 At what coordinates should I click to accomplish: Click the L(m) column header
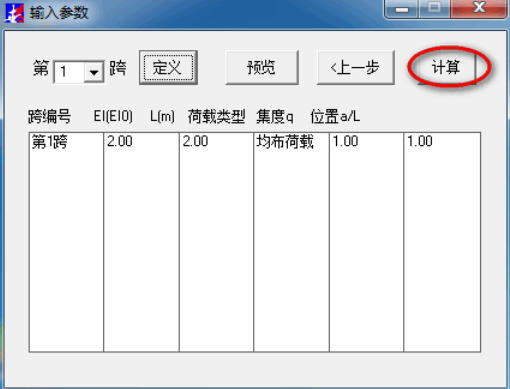click(162, 117)
